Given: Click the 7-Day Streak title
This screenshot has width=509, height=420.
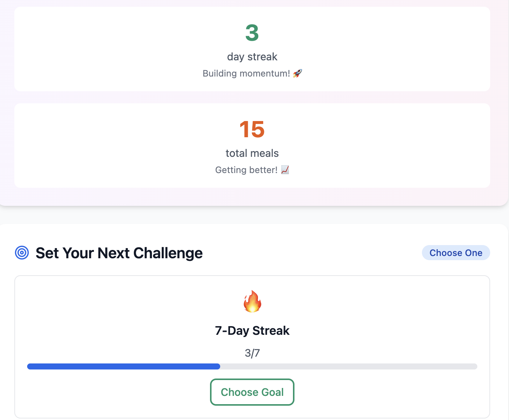Looking at the screenshot, I should pyautogui.click(x=252, y=331).
